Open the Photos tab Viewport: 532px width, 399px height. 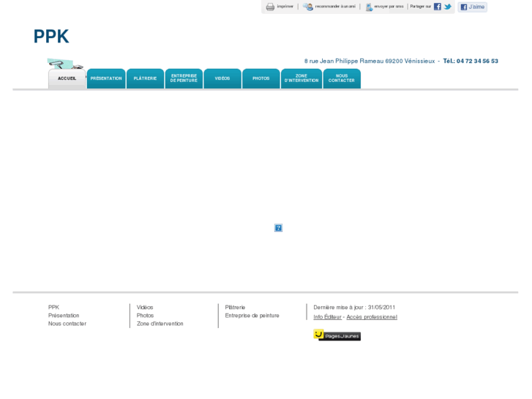click(261, 79)
